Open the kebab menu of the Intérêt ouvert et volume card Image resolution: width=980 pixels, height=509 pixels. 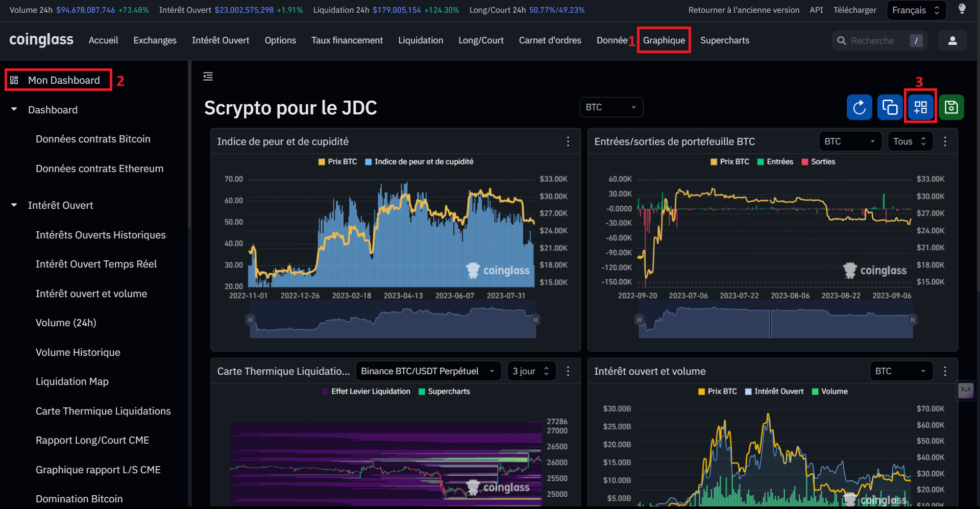point(945,371)
